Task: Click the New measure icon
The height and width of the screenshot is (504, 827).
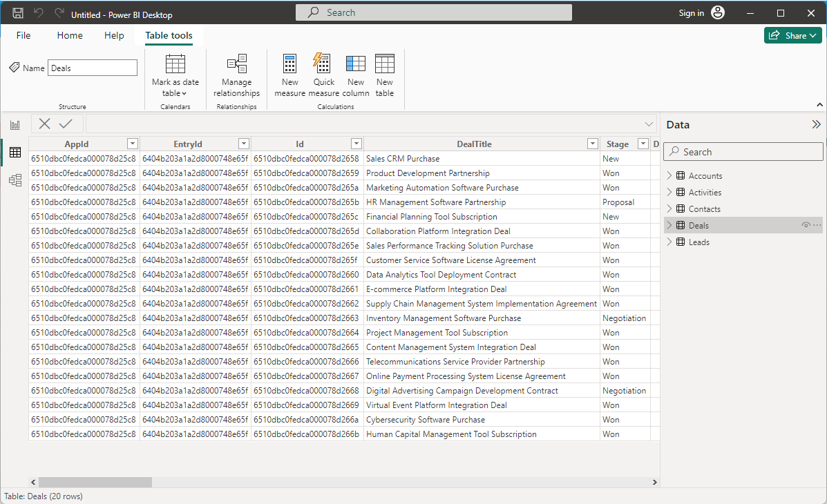Action: click(290, 65)
